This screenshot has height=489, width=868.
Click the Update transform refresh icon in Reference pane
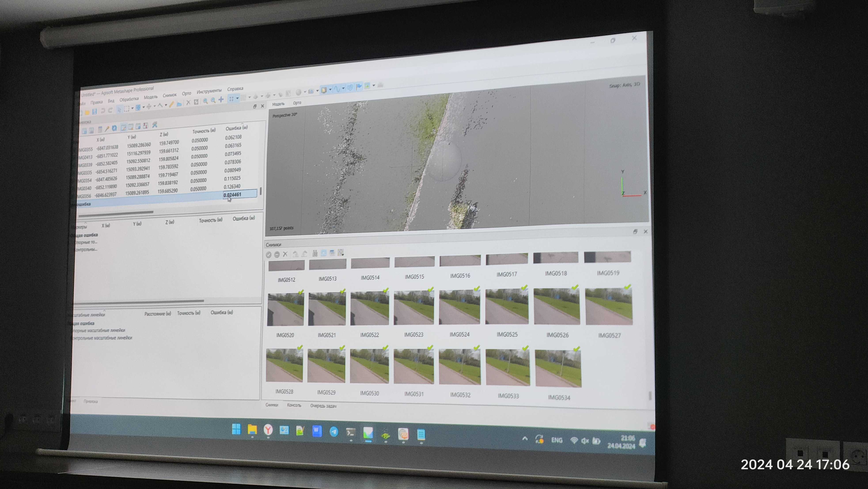click(114, 128)
